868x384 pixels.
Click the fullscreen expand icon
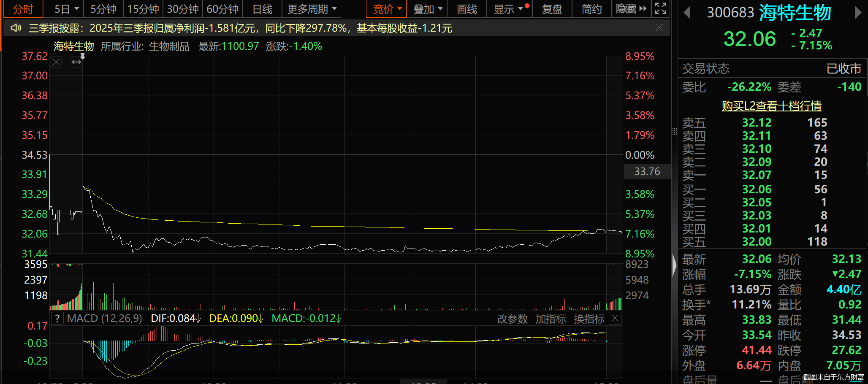pyautogui.click(x=660, y=9)
